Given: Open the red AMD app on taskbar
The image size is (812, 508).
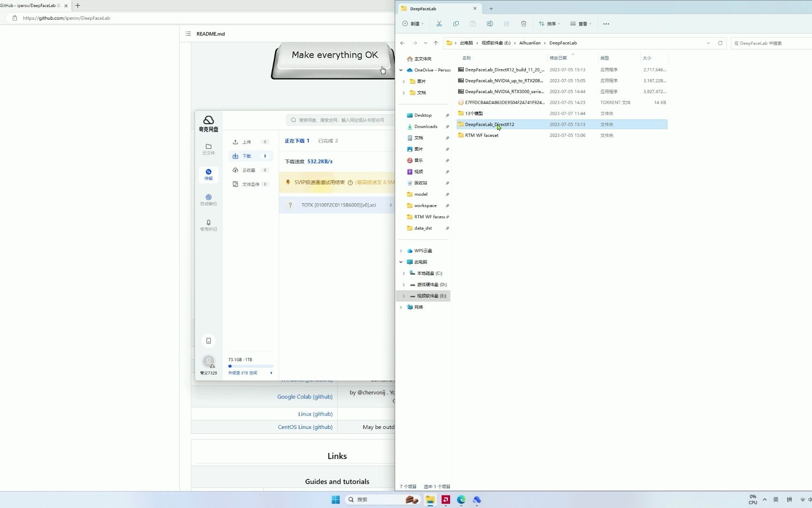Looking at the screenshot, I should (x=445, y=500).
